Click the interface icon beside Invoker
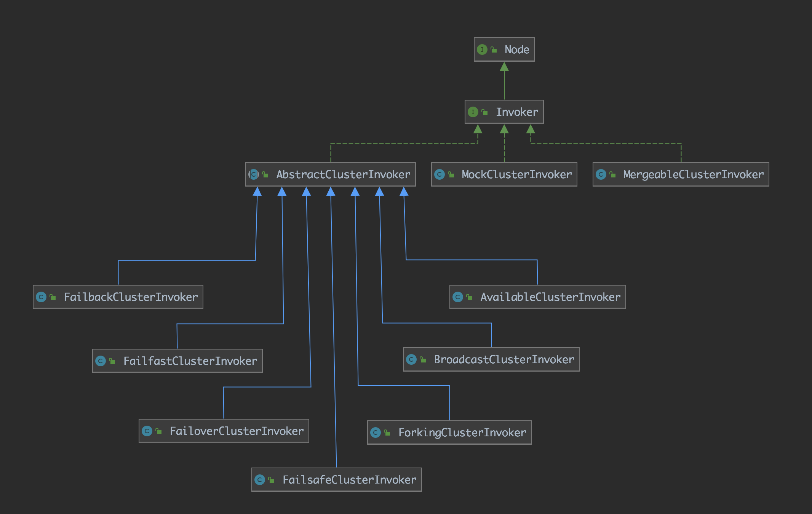The width and height of the screenshot is (812, 514). pyautogui.click(x=473, y=112)
